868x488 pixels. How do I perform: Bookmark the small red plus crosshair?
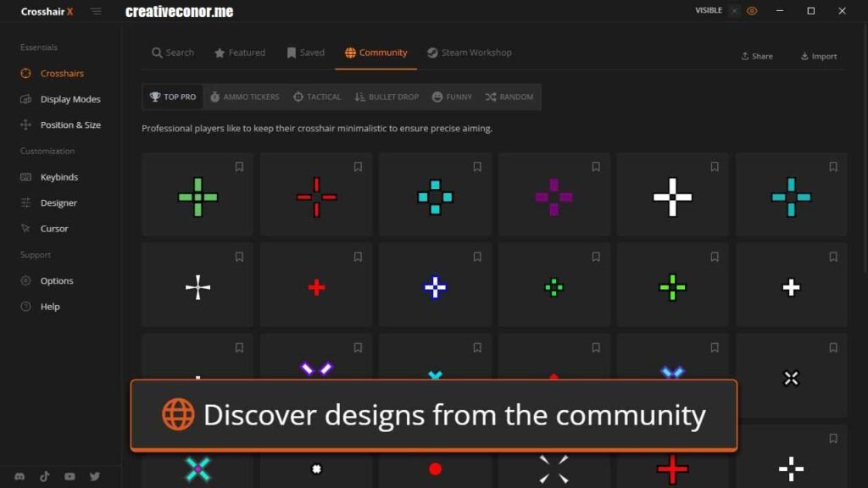click(358, 257)
